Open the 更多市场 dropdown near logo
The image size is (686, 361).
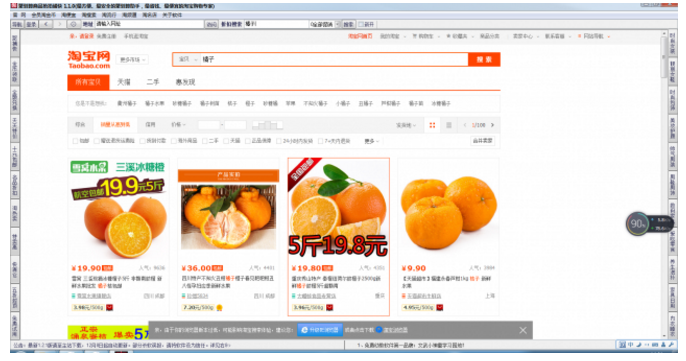tap(133, 60)
